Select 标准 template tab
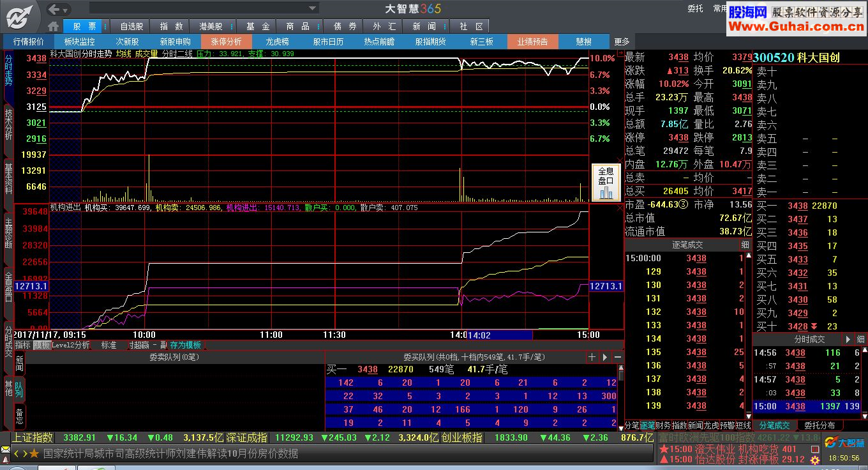The height and width of the screenshot is (470, 868). (108, 345)
